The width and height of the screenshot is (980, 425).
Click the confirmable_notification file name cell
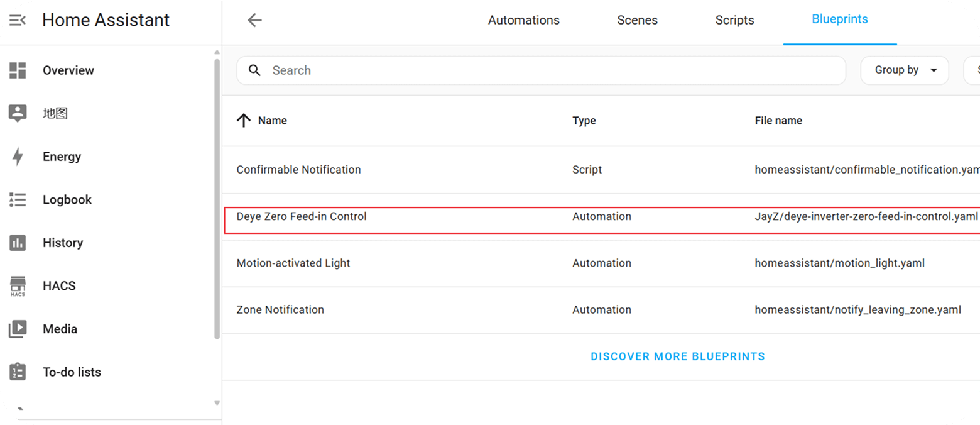click(867, 170)
